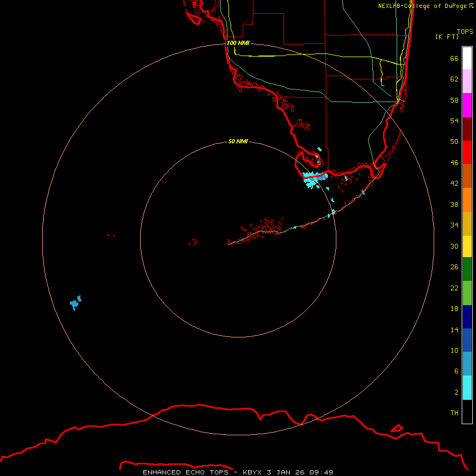476x476 pixels.
Task: Click the "66" legend value
Action: coord(454,58)
